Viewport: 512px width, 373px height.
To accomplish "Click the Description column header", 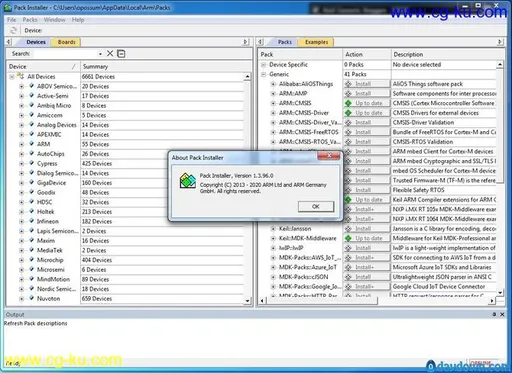I will pos(448,54).
